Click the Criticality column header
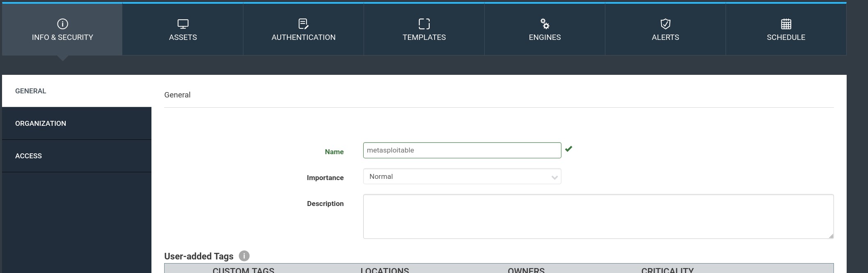This screenshot has width=868, height=273. pyautogui.click(x=667, y=270)
